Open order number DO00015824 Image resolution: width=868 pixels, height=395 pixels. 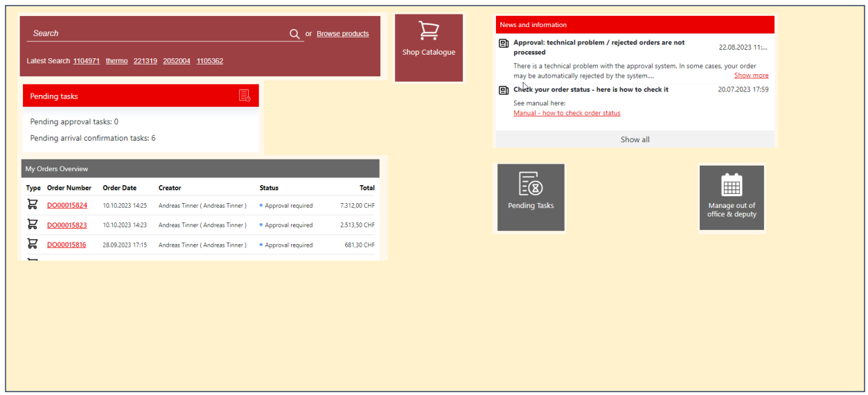(67, 206)
